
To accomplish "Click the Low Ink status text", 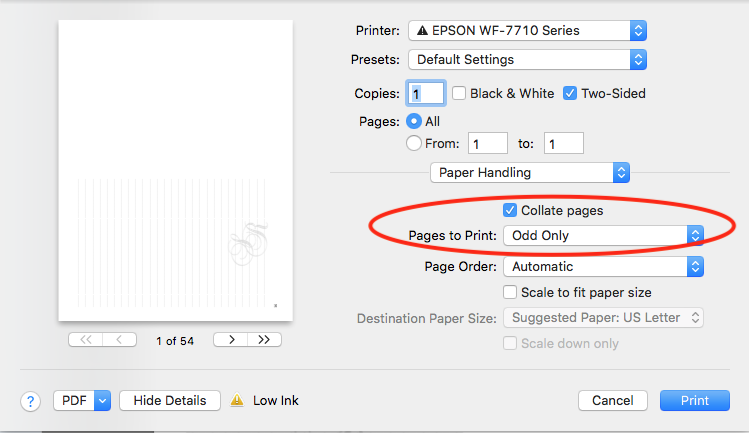I will (276, 401).
